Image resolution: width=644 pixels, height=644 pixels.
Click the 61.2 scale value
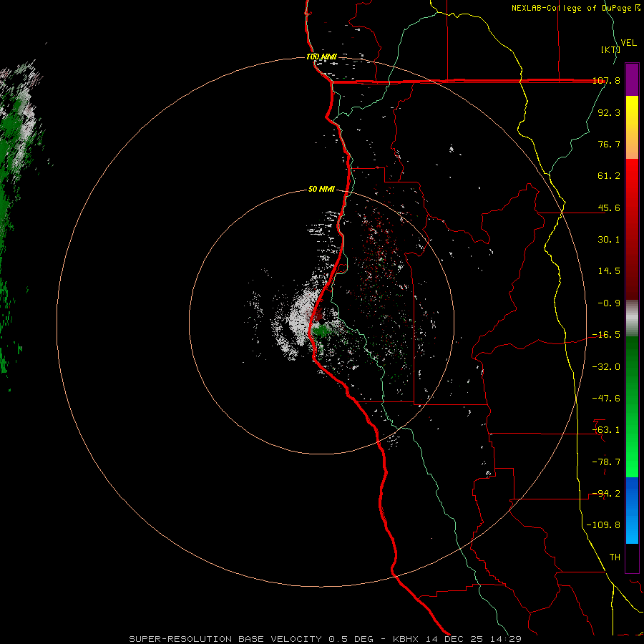[609, 176]
